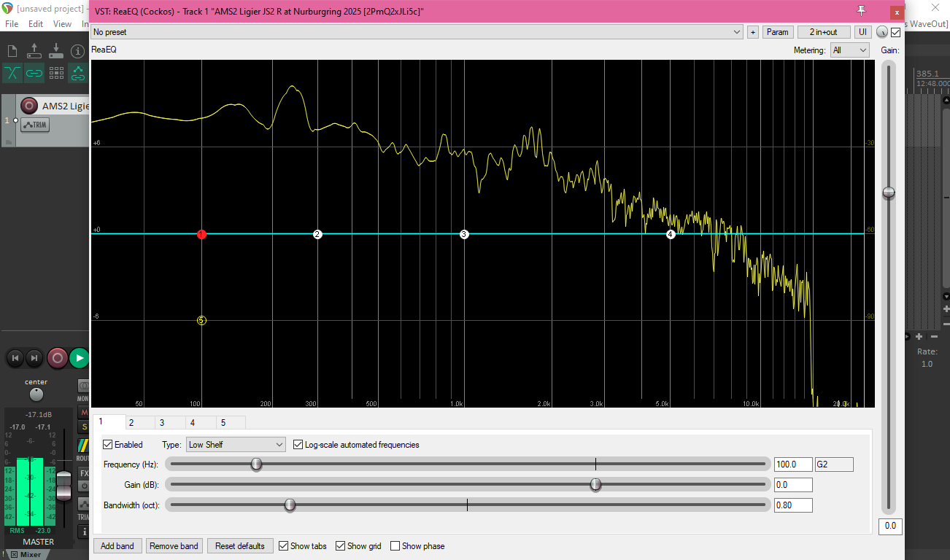This screenshot has width=950, height=560.
Task: Click the plus preset button
Action: (x=753, y=32)
